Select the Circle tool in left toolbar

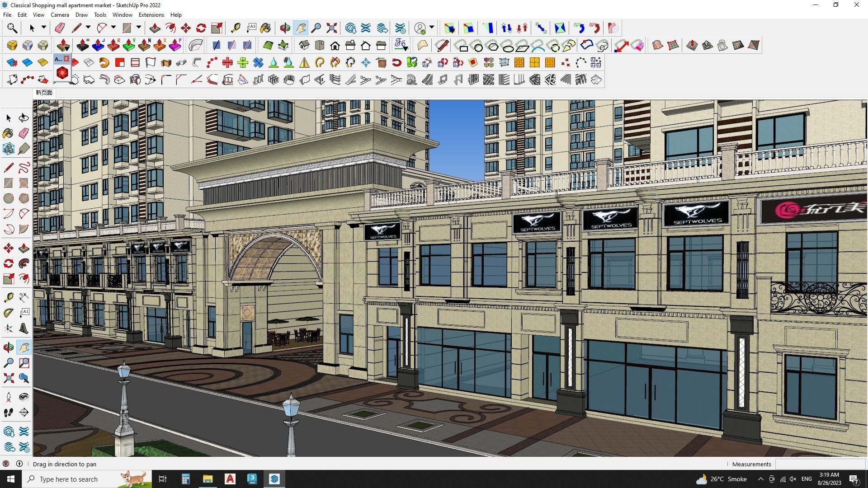pyautogui.click(x=9, y=198)
